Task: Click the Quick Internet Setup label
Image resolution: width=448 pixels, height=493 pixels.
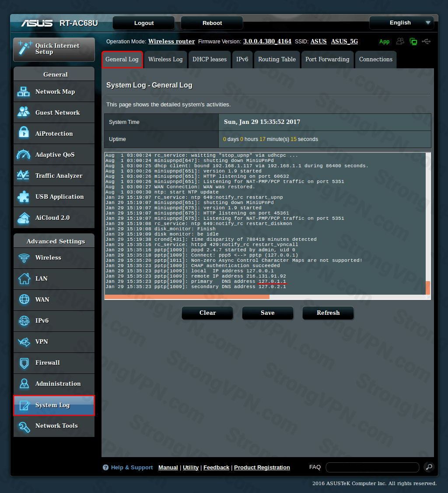Action: [x=57, y=49]
